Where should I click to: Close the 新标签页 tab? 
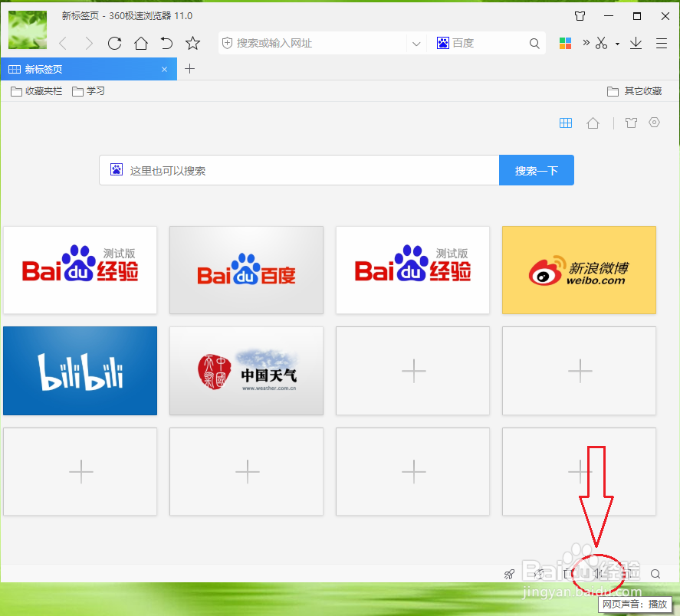pos(164,70)
